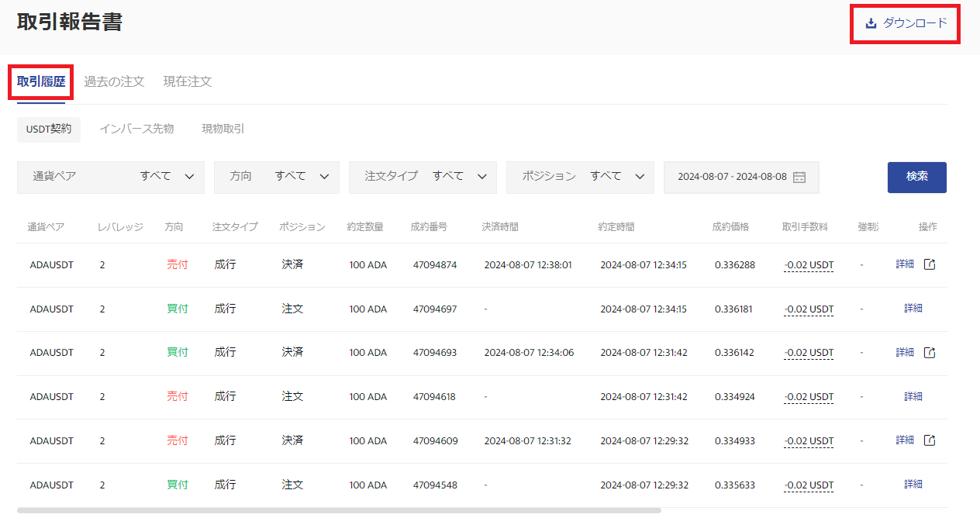Switch to 現在注文 tab
This screenshot has width=980, height=528.
(x=188, y=81)
